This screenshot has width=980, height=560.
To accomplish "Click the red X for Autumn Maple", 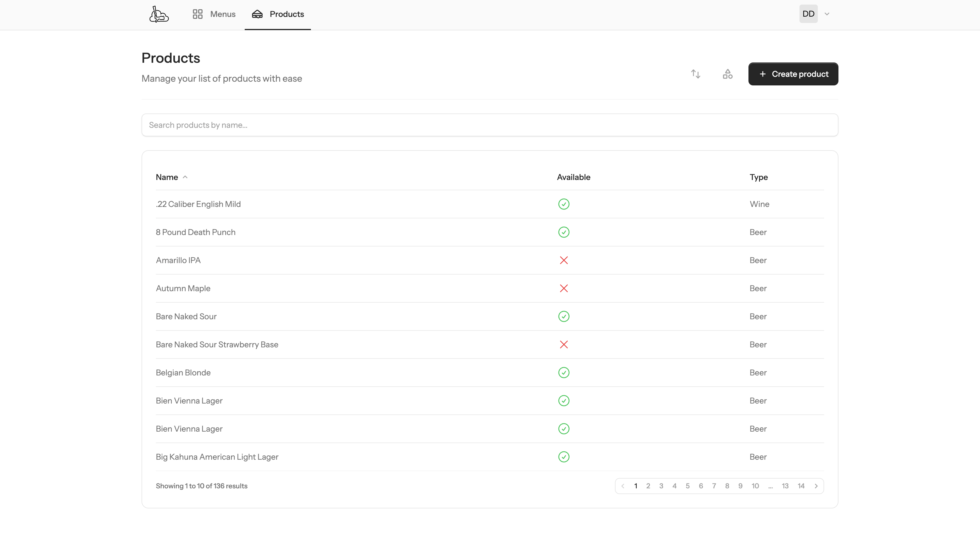I will (x=563, y=288).
